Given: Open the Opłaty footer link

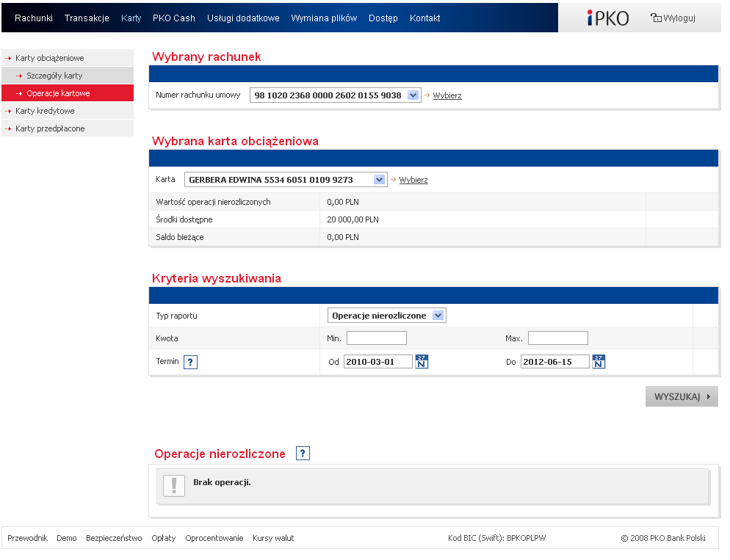Looking at the screenshot, I should pyautogui.click(x=164, y=538).
